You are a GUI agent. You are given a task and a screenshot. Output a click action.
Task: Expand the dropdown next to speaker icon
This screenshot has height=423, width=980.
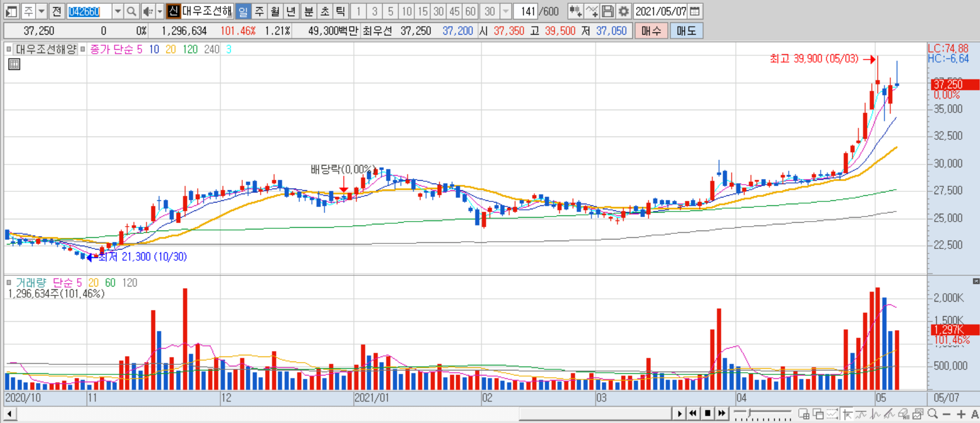click(x=160, y=11)
